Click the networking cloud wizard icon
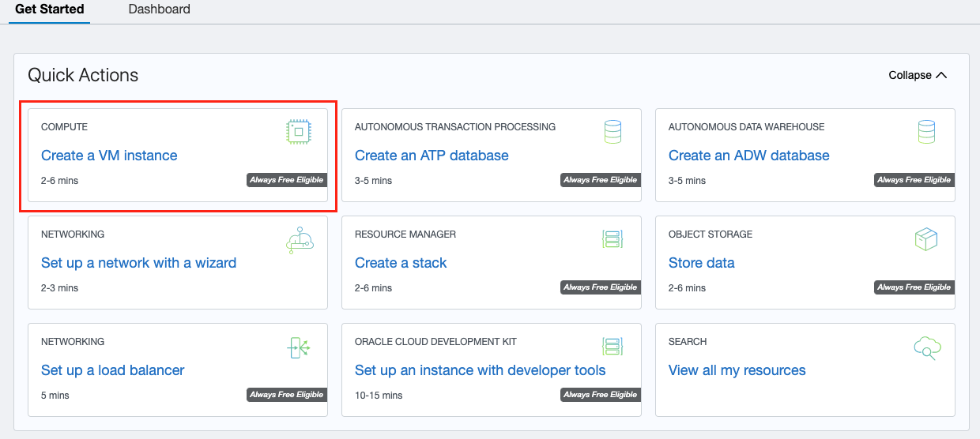Viewport: 980px width, 439px height. 300,239
